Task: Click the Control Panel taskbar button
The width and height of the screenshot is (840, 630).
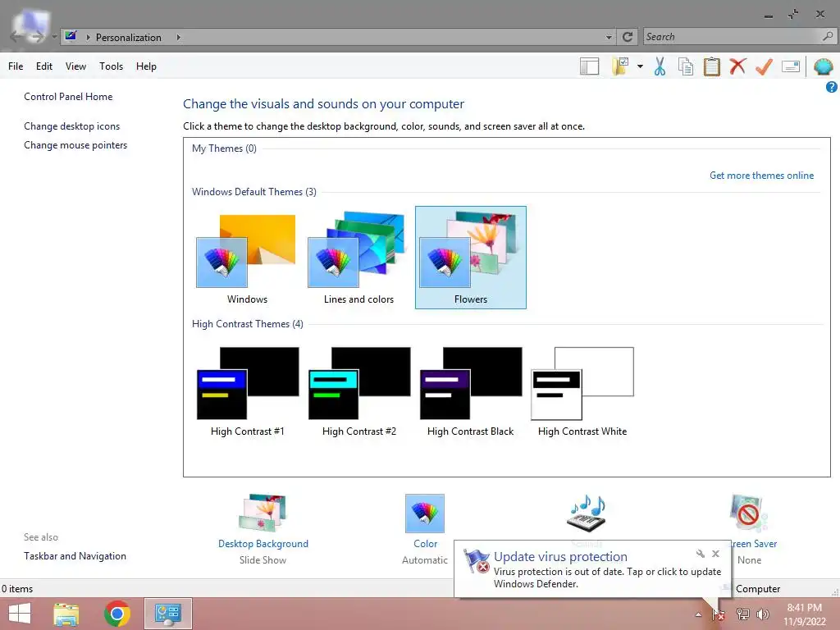Action: [x=168, y=614]
